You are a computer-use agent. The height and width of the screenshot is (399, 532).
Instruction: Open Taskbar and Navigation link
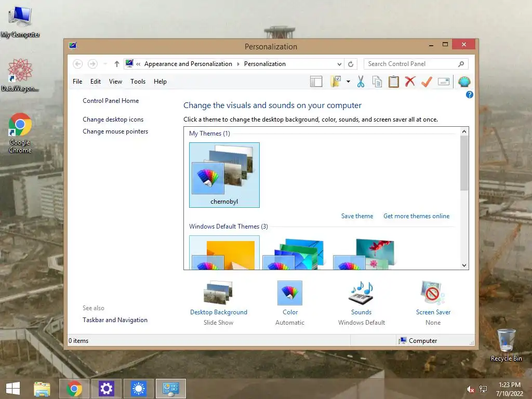pyautogui.click(x=115, y=320)
